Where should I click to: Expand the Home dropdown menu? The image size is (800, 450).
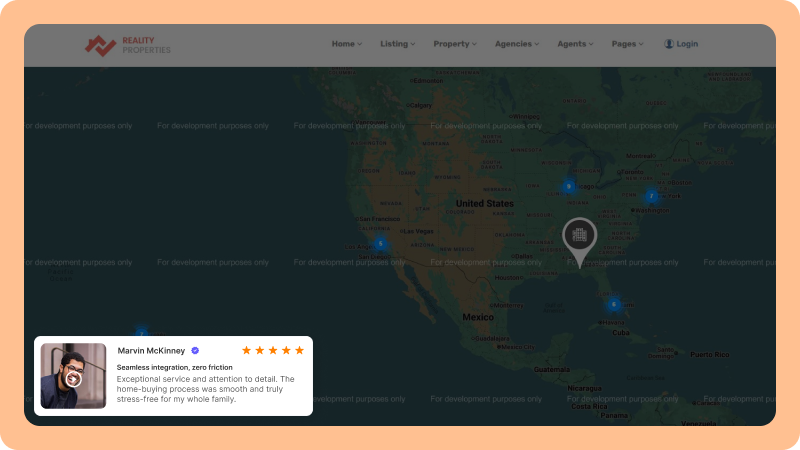coord(346,44)
